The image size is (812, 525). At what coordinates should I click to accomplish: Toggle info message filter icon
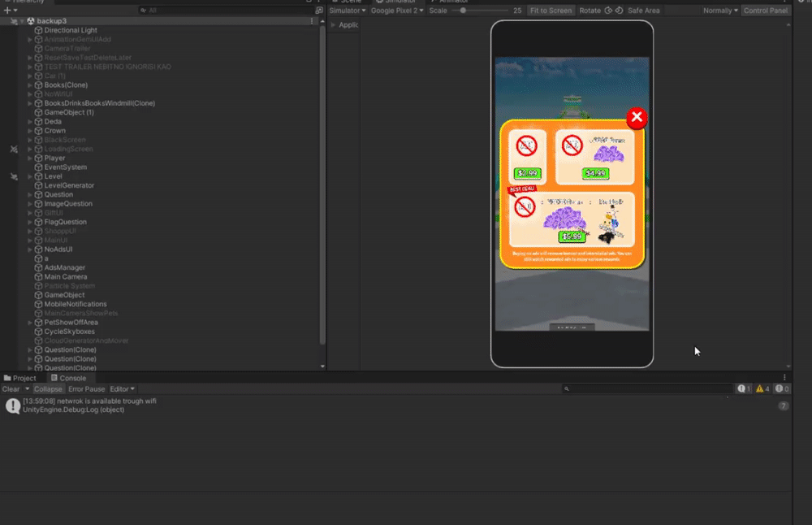(x=744, y=388)
